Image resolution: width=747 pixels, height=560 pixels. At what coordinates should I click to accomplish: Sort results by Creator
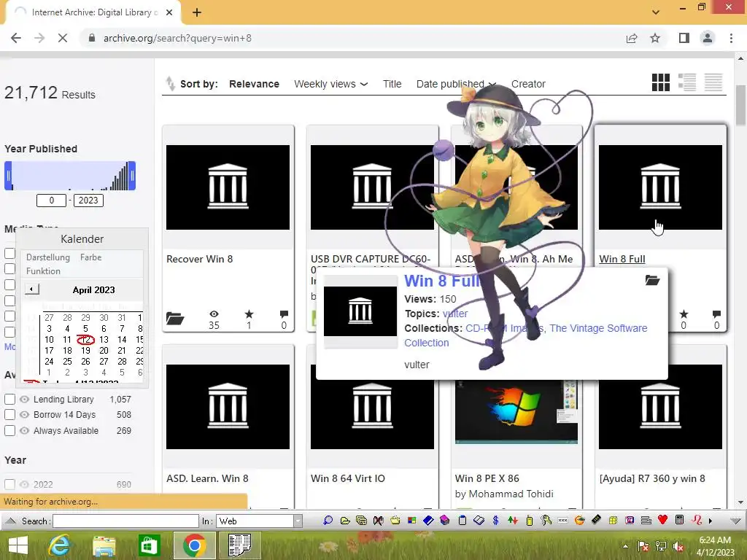tap(528, 84)
